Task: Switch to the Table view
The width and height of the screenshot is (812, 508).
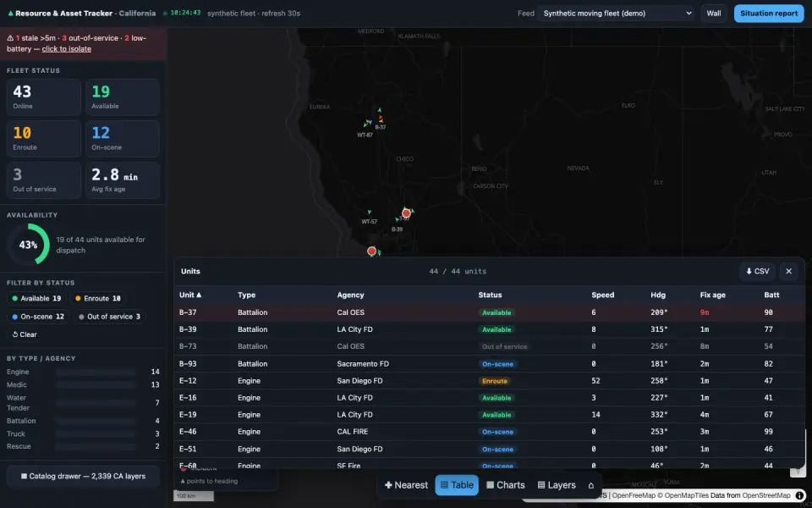Action: pos(457,485)
